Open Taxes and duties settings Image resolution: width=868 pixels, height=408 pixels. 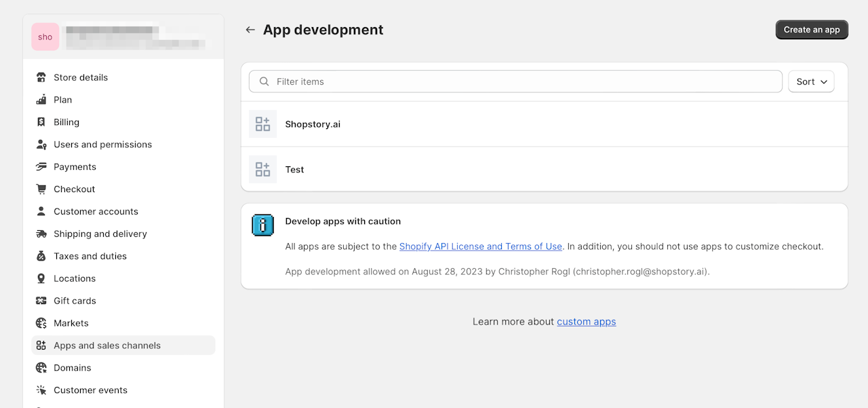coord(90,257)
